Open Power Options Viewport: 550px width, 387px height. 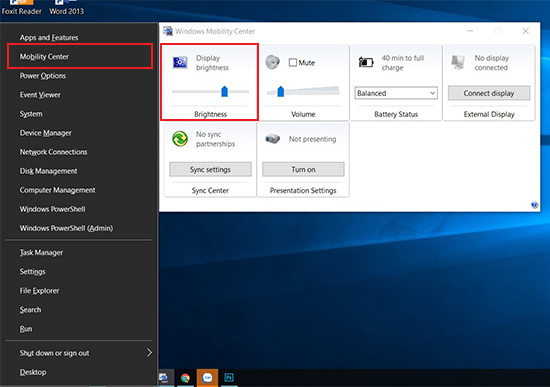pos(43,76)
